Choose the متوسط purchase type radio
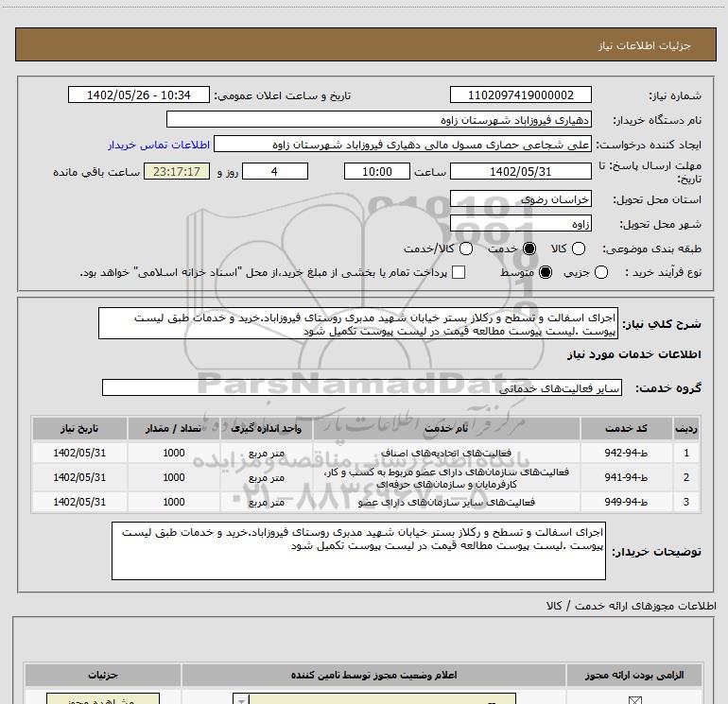The image size is (728, 704). (546, 272)
